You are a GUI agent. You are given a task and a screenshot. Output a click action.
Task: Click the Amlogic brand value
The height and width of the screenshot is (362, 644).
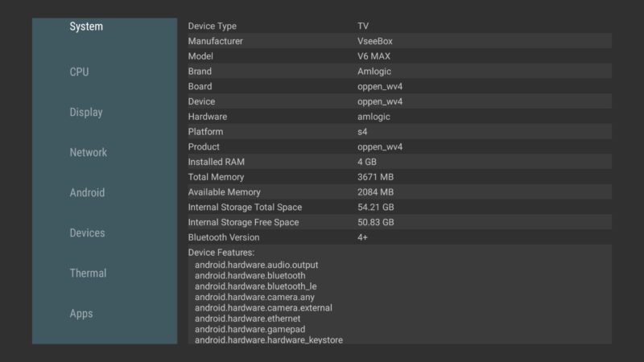tap(374, 72)
